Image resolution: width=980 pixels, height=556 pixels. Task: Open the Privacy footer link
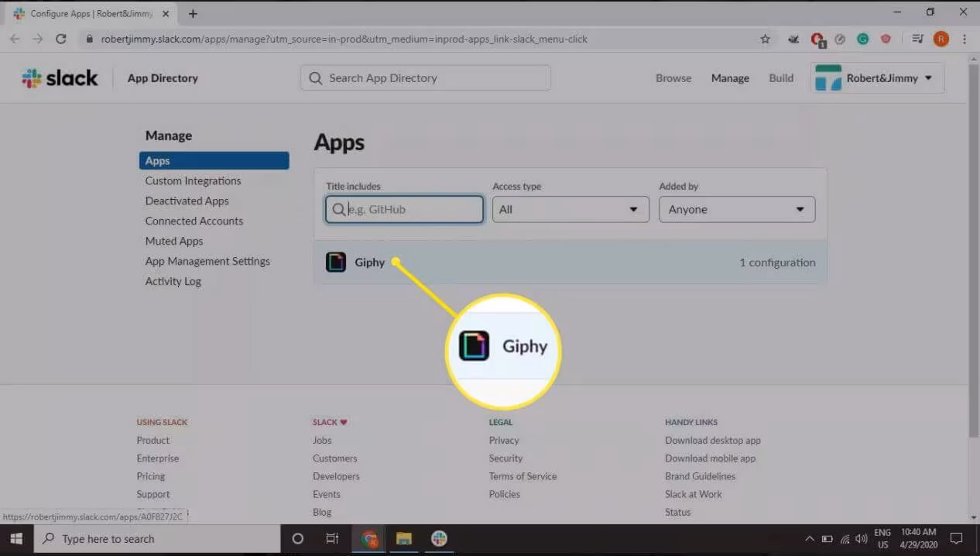504,441
